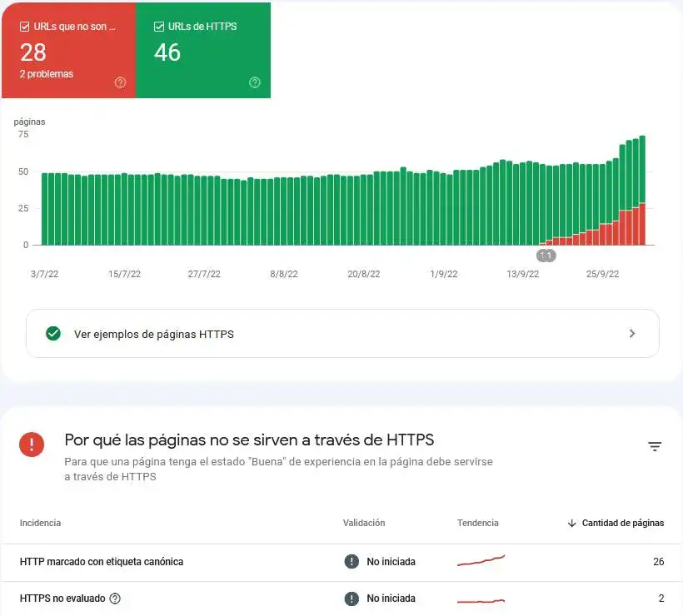Open 'HTTP marcado con etiqueta canónica' issue row

pyautogui.click(x=341, y=562)
